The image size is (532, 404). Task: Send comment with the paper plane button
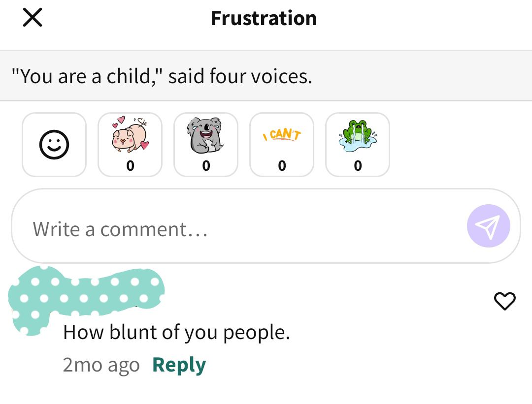(488, 226)
